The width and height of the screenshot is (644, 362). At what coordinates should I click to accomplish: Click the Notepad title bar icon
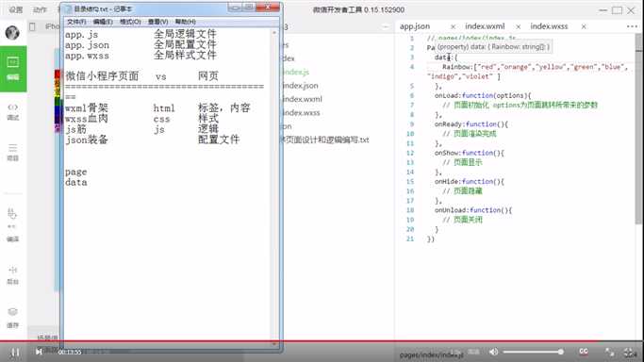click(x=68, y=8)
